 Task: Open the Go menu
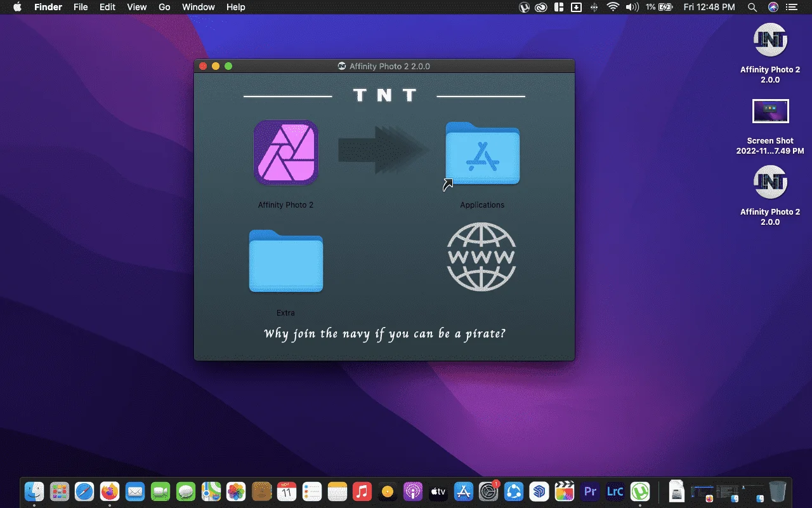(x=164, y=7)
